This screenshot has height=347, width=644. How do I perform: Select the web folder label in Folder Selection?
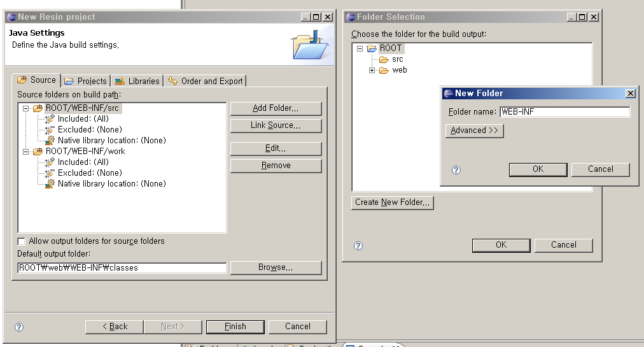400,70
